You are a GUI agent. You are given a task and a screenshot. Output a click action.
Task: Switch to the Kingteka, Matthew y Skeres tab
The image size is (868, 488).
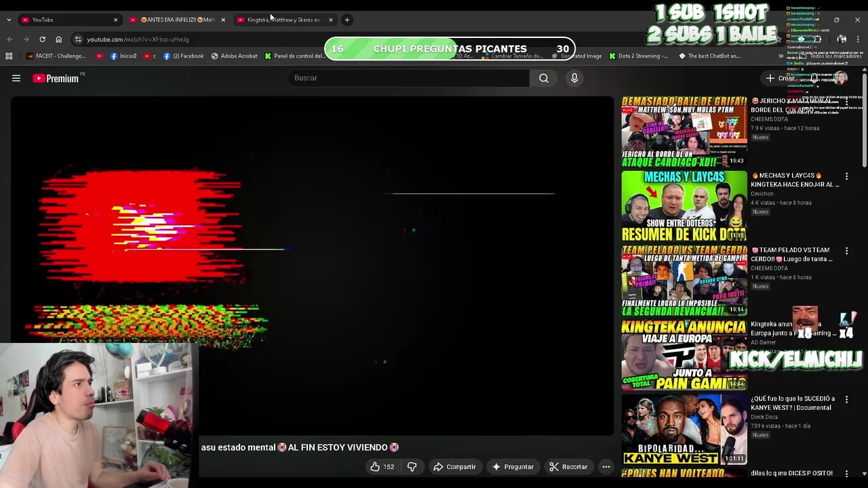tap(283, 20)
